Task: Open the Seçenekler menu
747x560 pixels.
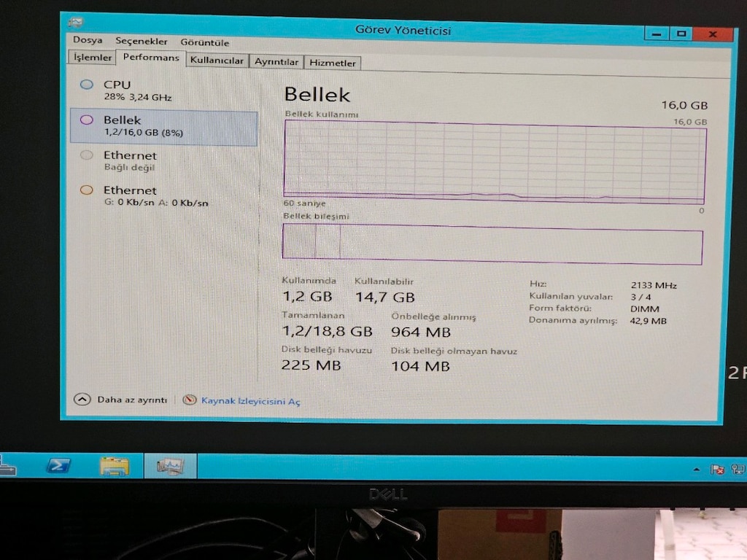Action: 142,42
